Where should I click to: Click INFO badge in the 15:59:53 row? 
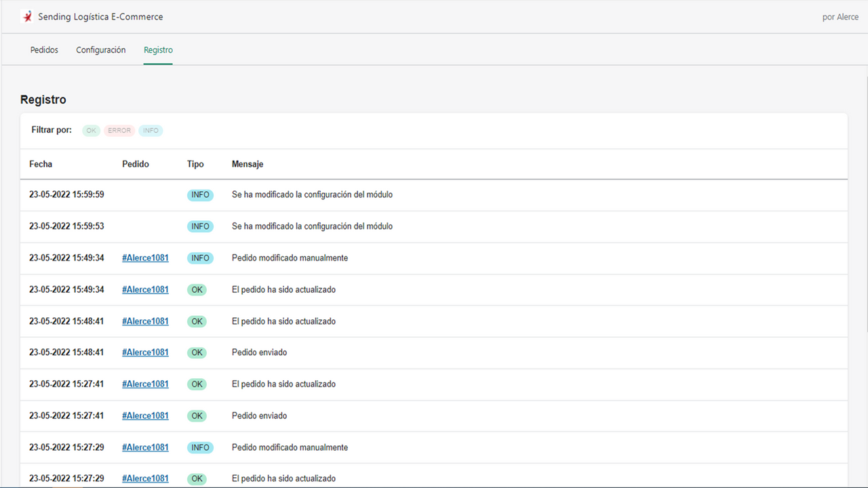pyautogui.click(x=200, y=226)
